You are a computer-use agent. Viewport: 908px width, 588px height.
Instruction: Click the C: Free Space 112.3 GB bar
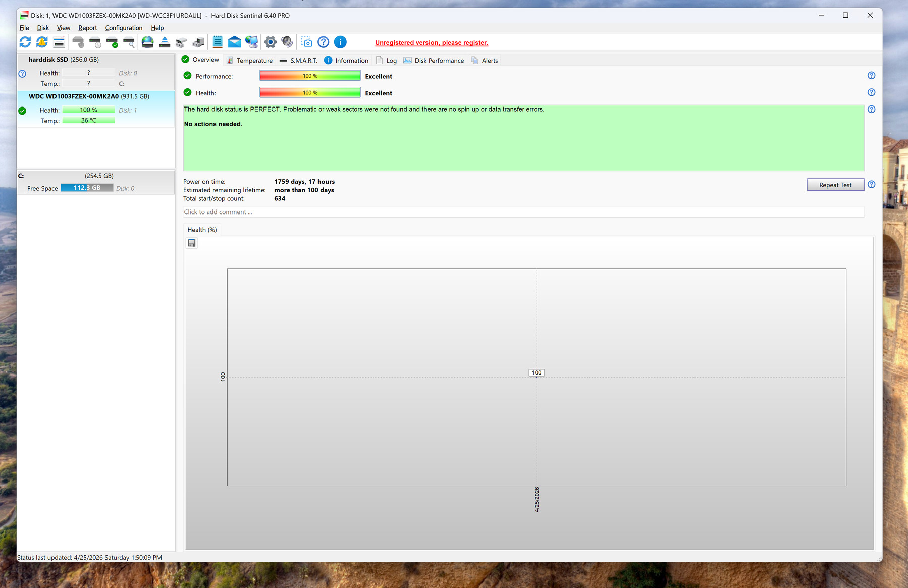coord(87,188)
